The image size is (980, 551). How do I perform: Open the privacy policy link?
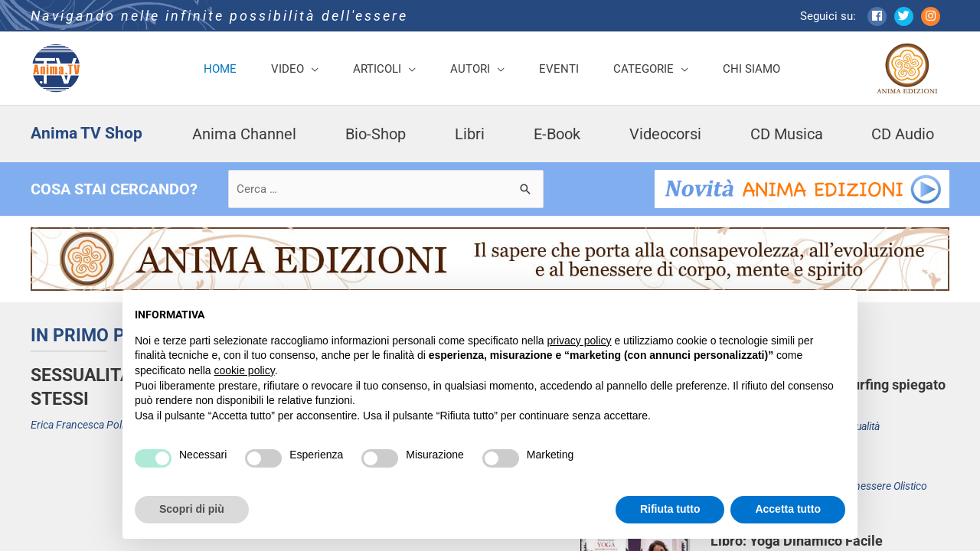click(579, 341)
